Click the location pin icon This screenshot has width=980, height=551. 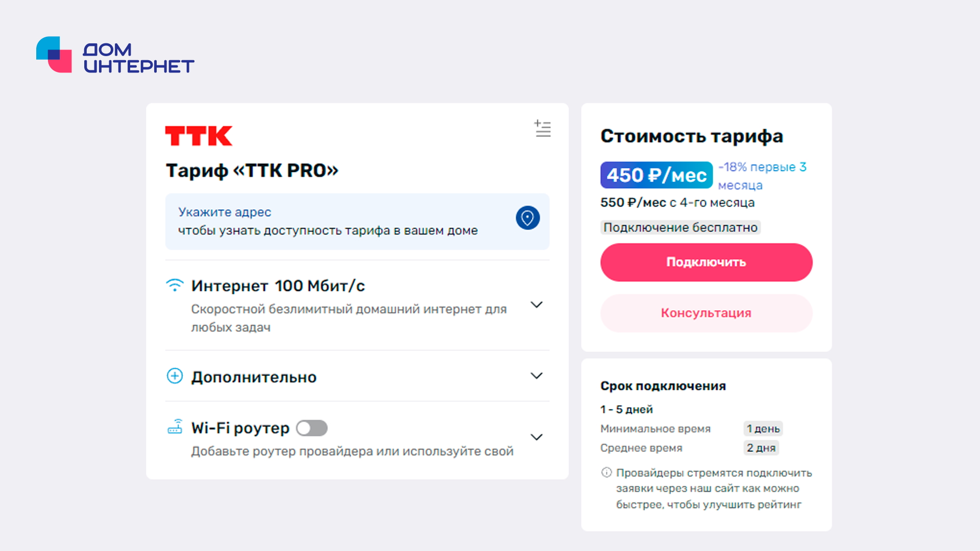click(x=527, y=218)
